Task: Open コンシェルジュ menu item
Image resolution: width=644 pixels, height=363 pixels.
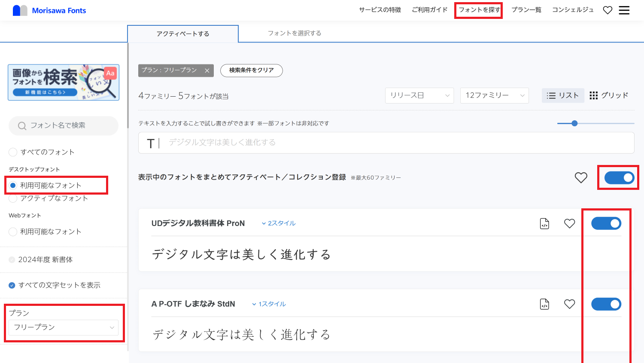Action: pyautogui.click(x=573, y=10)
